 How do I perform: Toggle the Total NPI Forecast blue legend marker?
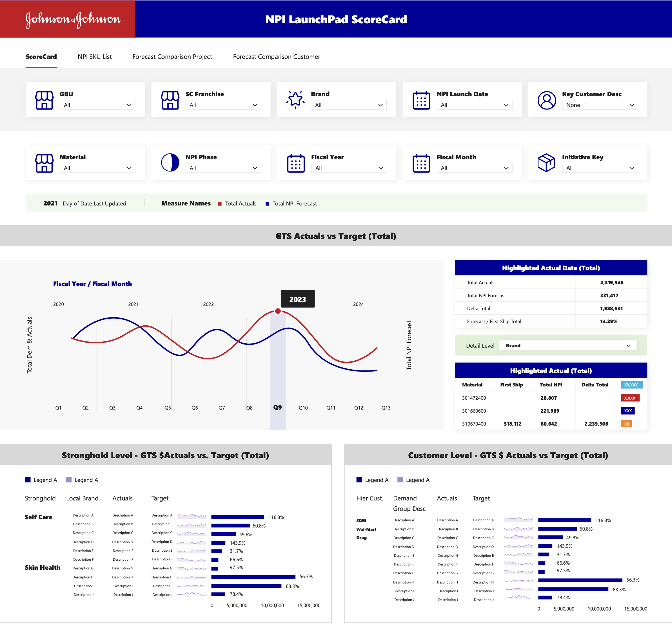pyautogui.click(x=267, y=204)
